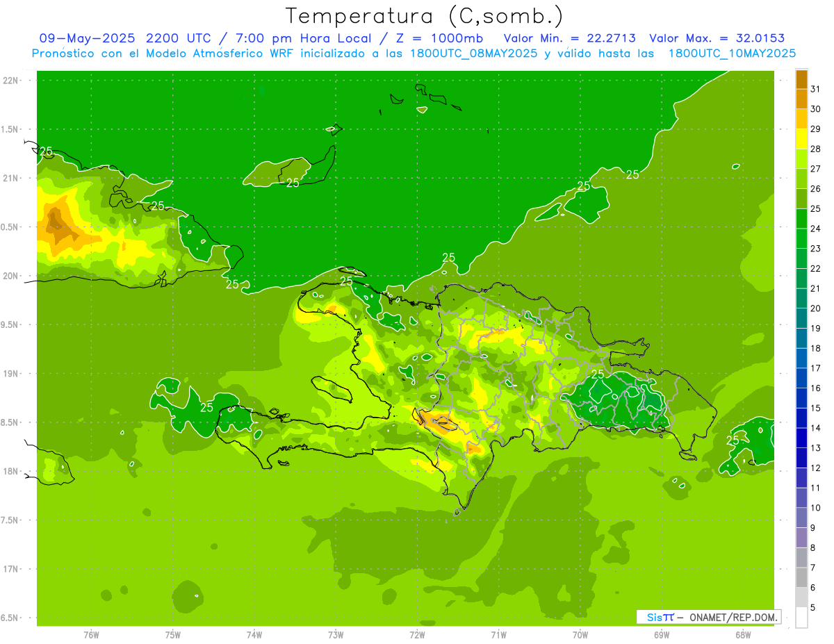Click the yellow swatch between 28 and 29

pos(801,139)
